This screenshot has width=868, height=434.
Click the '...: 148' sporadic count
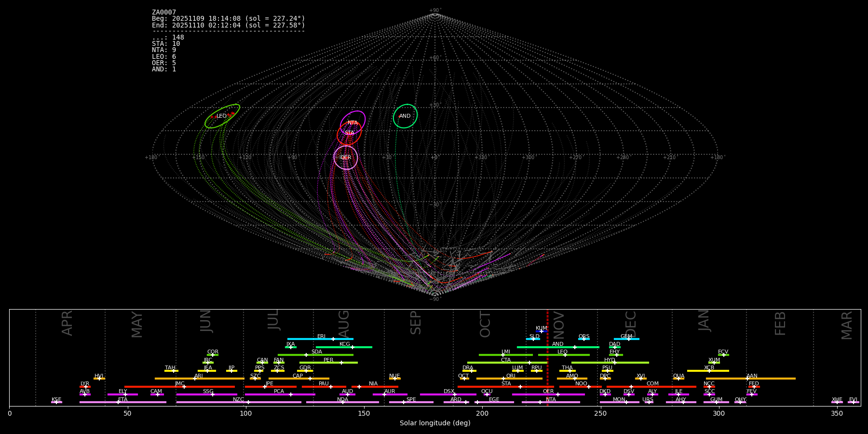[168, 38]
